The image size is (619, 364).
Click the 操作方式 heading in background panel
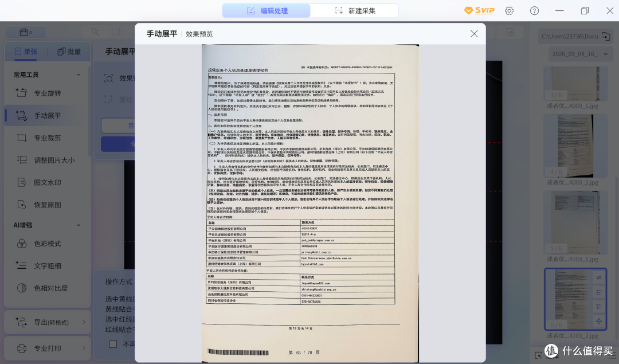(119, 281)
